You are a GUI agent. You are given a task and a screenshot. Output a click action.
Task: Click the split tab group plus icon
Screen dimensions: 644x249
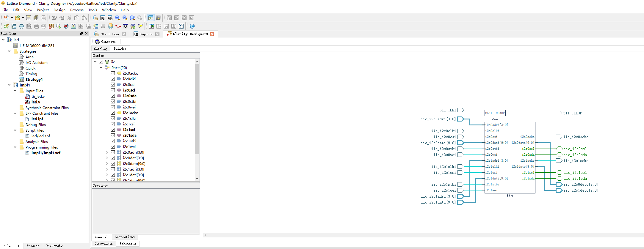pyautogui.click(x=151, y=26)
